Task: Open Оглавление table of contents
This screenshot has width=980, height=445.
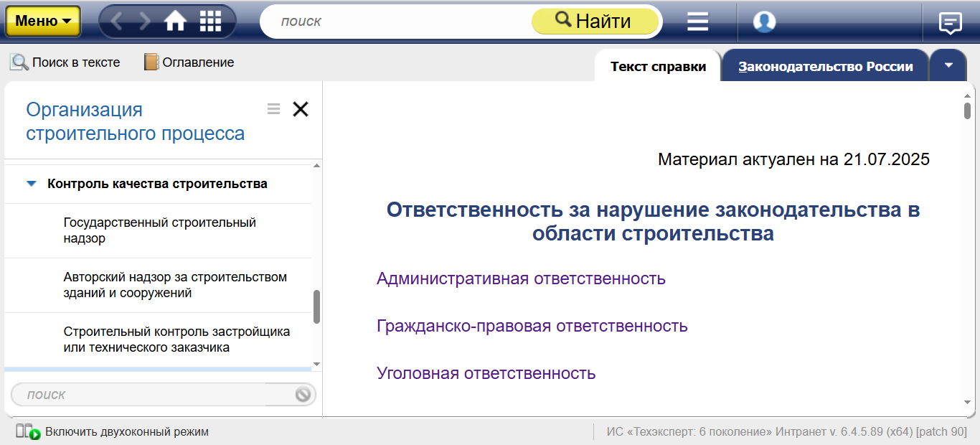Action: (189, 62)
